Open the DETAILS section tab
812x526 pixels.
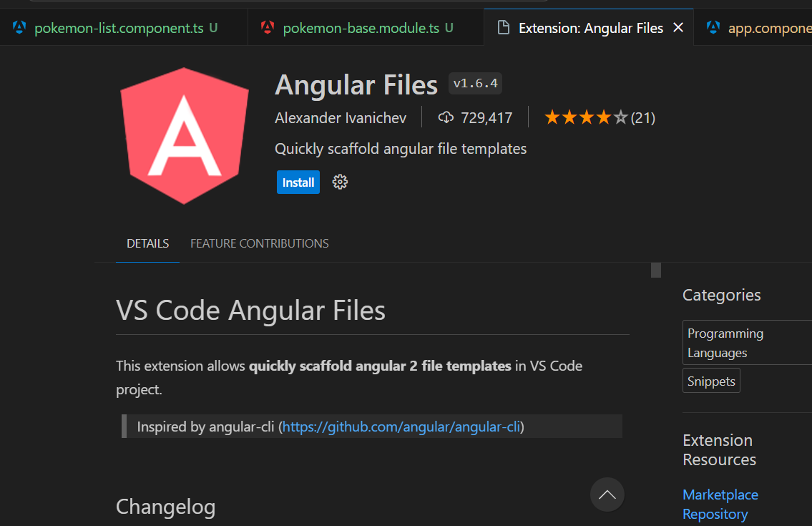coord(147,243)
